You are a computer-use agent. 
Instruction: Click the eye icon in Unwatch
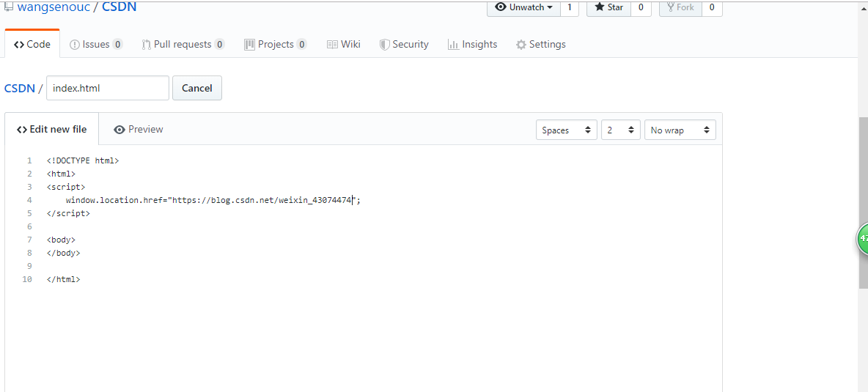(x=501, y=7)
